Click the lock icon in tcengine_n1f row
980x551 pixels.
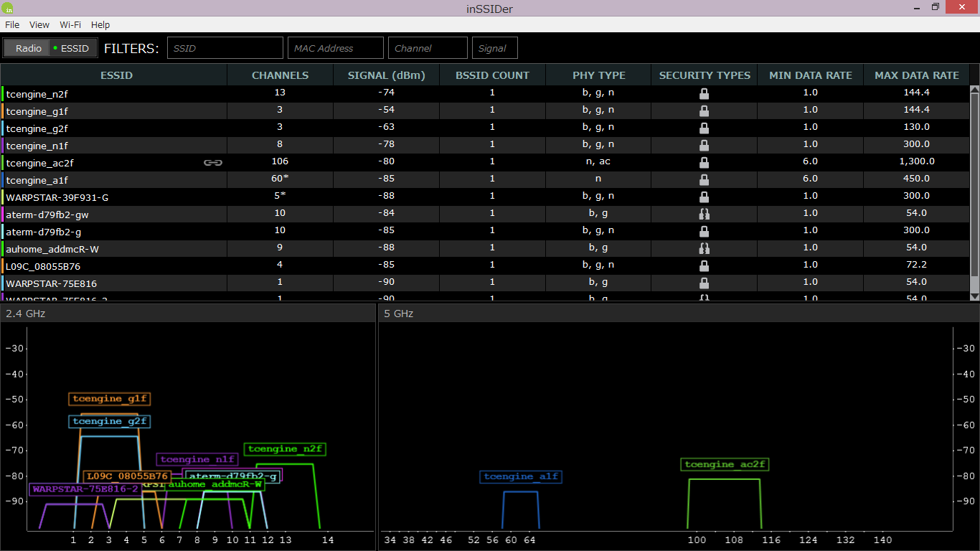click(x=705, y=145)
